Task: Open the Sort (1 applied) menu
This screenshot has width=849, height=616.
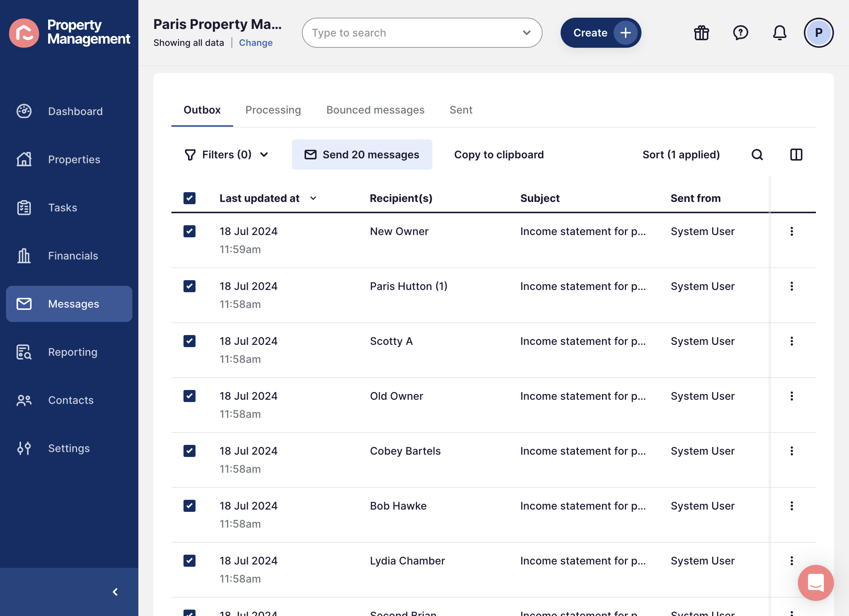Action: [681, 155]
